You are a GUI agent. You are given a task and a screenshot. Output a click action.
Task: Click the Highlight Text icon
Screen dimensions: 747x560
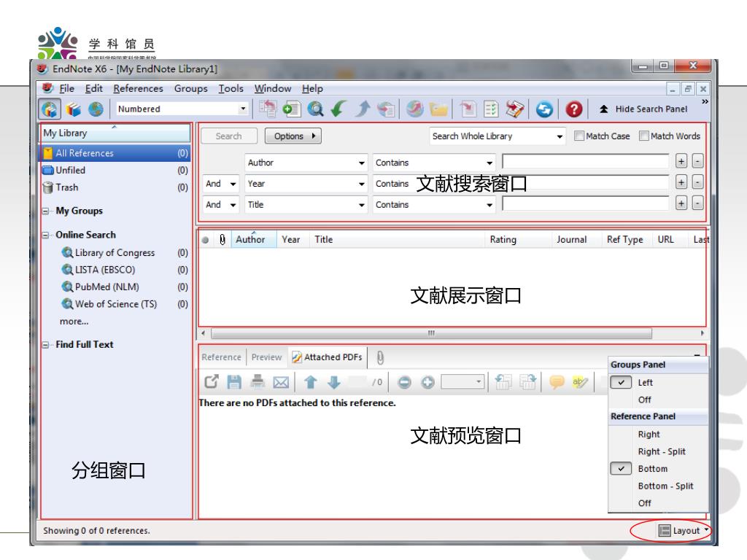point(580,382)
